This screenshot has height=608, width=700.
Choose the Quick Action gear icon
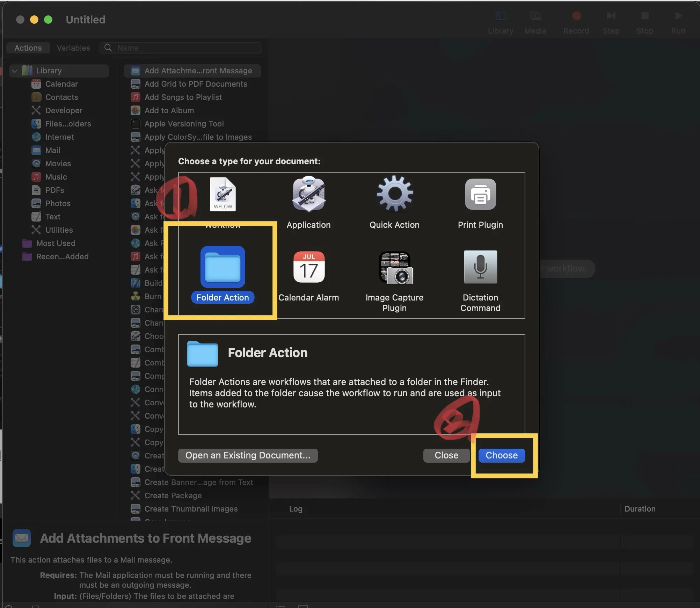pos(395,194)
